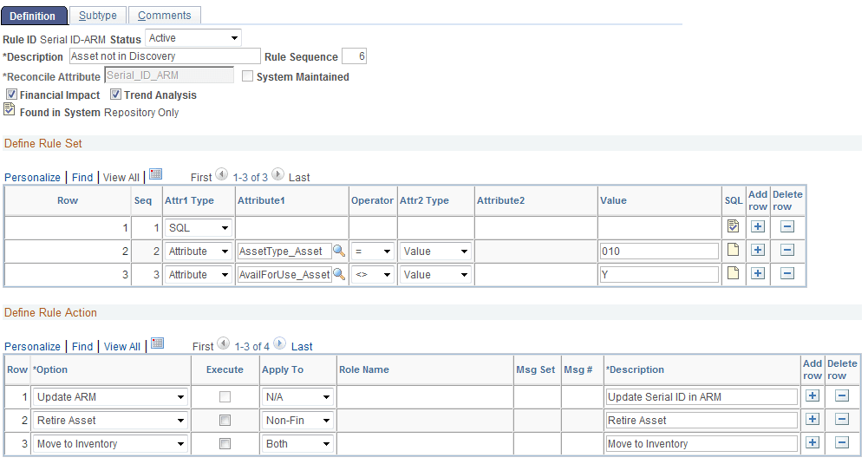Screen dimensions: 868x464
Task: Open the Status dropdown showing Active
Action: [x=193, y=38]
